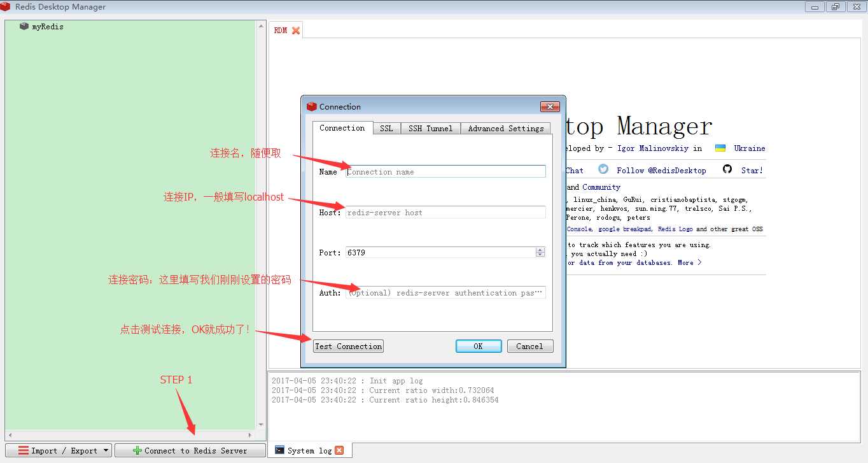Open the SSL tab in Connection dialog

(386, 128)
